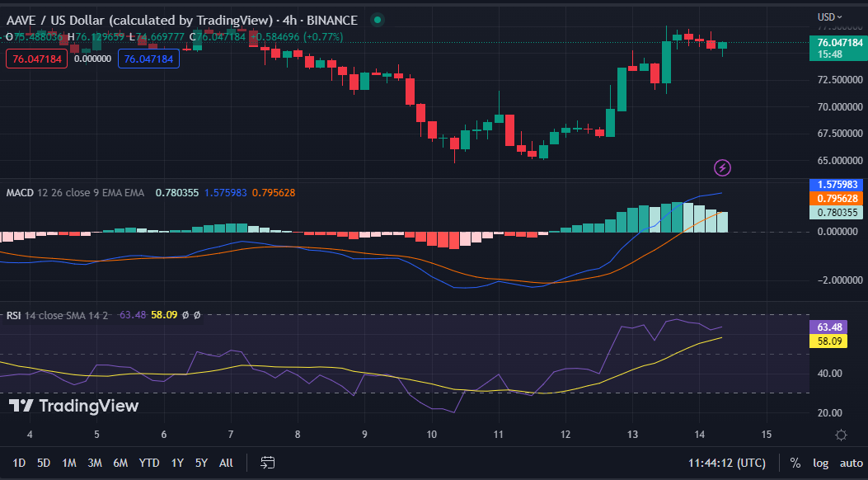Click the green market status dot
Image resolution: width=868 pixels, height=480 pixels.
378,20
